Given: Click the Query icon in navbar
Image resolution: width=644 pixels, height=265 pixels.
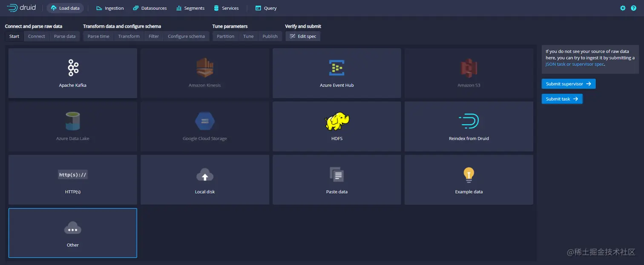Looking at the screenshot, I should 258,8.
